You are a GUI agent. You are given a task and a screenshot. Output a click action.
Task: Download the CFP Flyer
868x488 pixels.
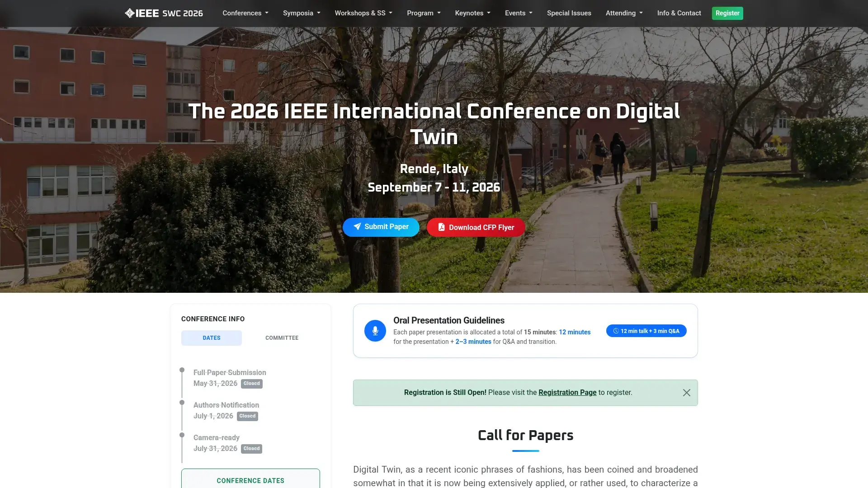[x=476, y=227]
